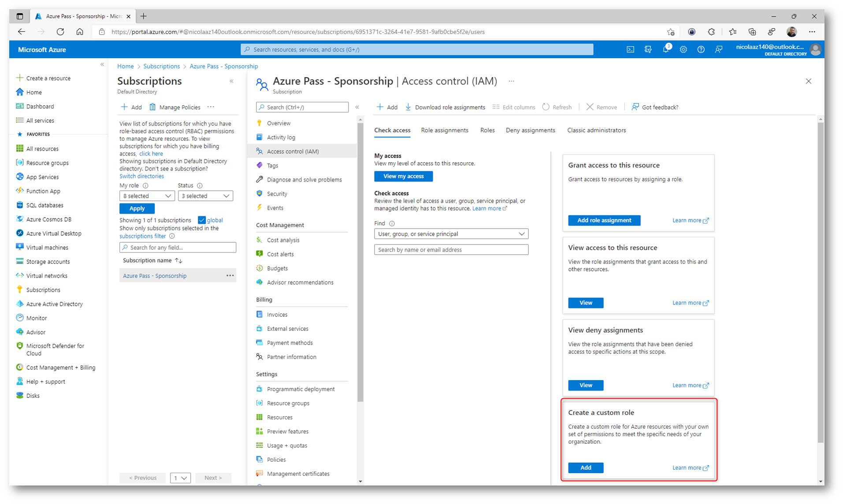Sort by Subscription name column header

pos(152,260)
